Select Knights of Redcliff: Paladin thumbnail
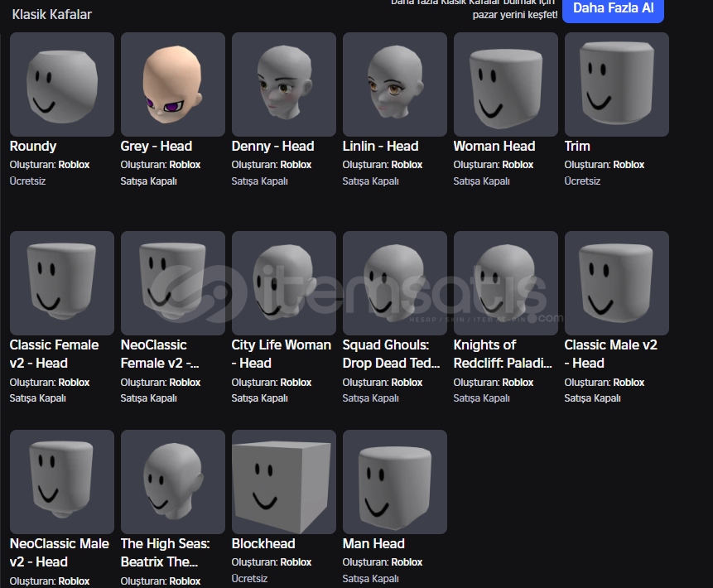Viewport: 713px width, 588px height. [x=506, y=283]
